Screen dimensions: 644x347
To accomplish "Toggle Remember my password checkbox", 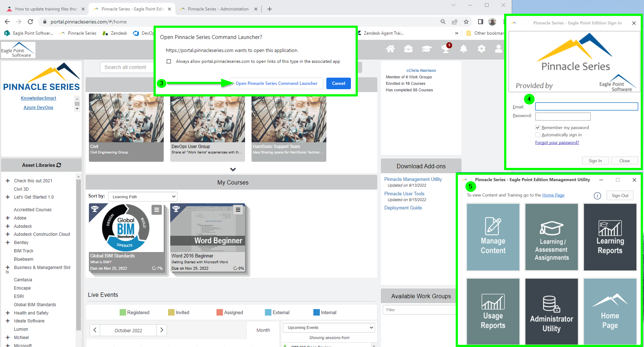I will point(538,127).
